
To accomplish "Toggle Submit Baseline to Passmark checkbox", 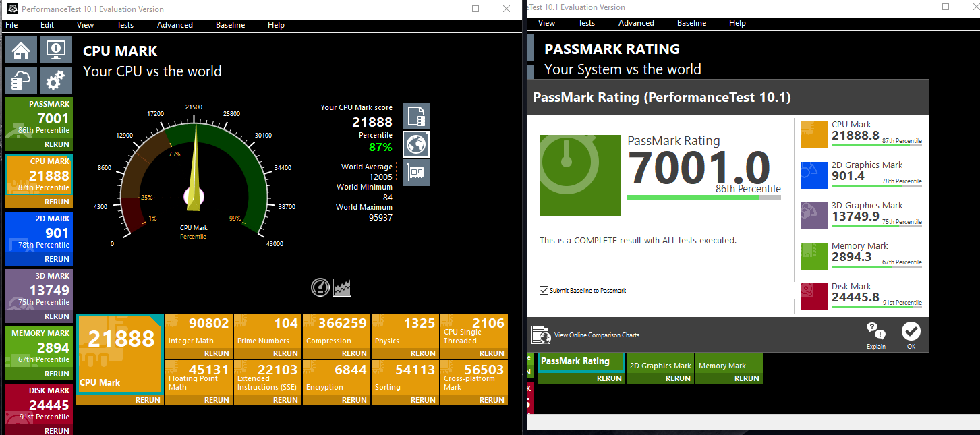I will pyautogui.click(x=544, y=291).
